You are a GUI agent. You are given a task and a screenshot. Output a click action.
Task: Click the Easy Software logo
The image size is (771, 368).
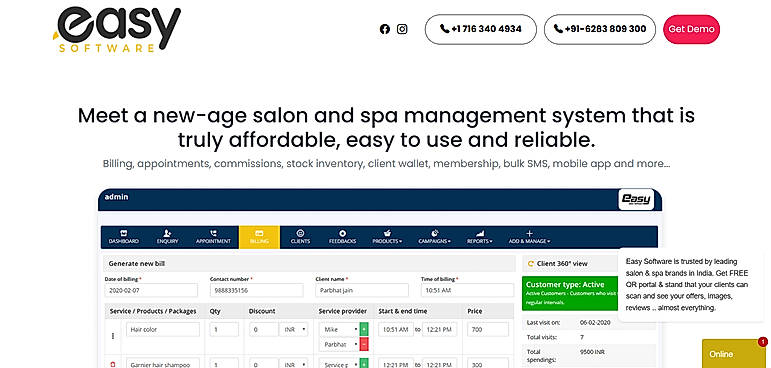pos(117,29)
